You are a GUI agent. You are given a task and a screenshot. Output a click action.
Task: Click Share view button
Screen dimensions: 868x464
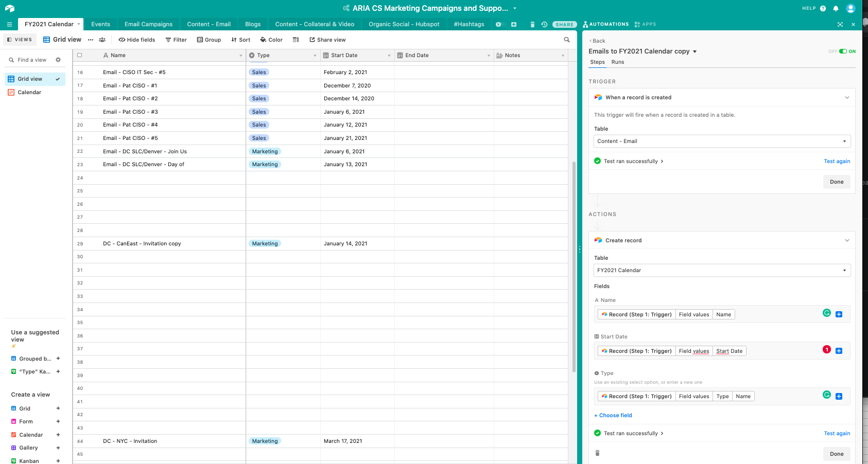point(327,40)
